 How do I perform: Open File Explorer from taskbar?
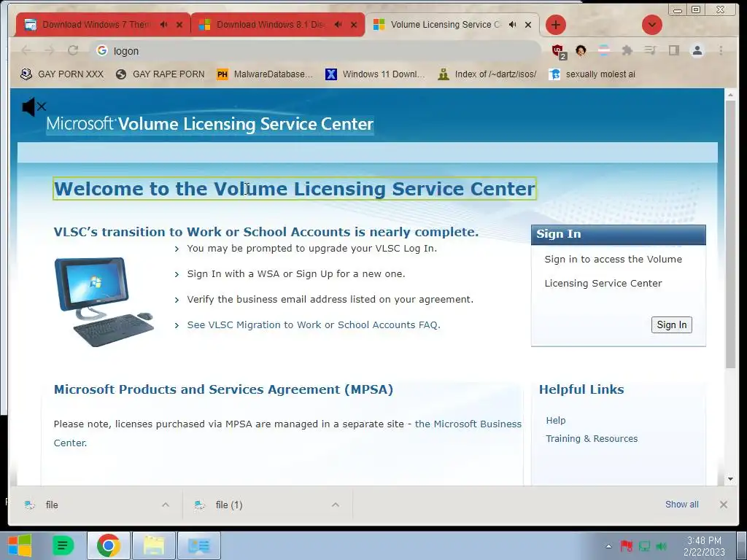[154, 545]
